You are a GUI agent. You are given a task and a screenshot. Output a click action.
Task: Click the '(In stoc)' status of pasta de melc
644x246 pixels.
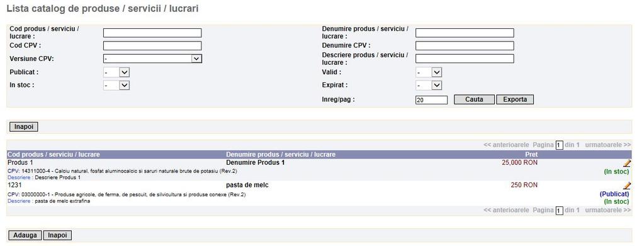pos(616,202)
